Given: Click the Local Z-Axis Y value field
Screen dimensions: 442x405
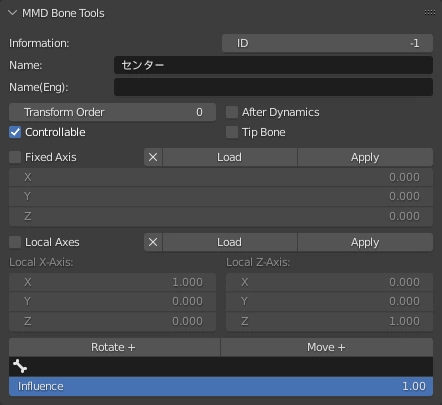Looking at the screenshot, I should point(329,301).
